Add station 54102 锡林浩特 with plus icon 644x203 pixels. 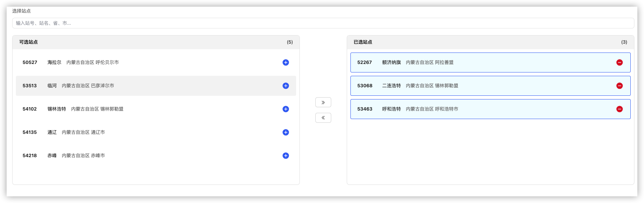285,109
